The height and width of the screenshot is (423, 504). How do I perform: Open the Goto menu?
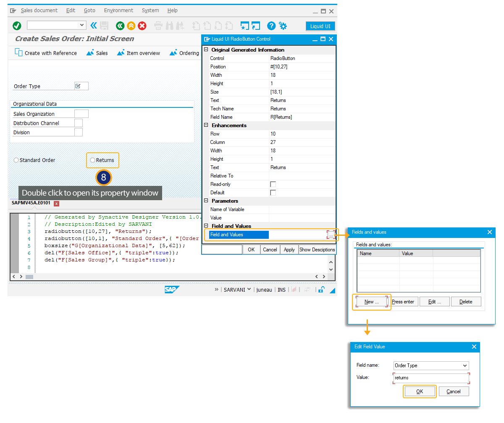pos(89,10)
